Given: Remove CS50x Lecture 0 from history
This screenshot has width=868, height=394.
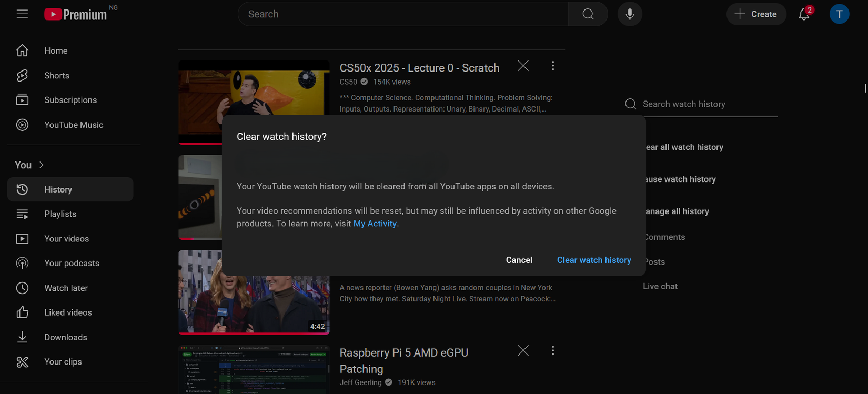Looking at the screenshot, I should pyautogui.click(x=523, y=66).
